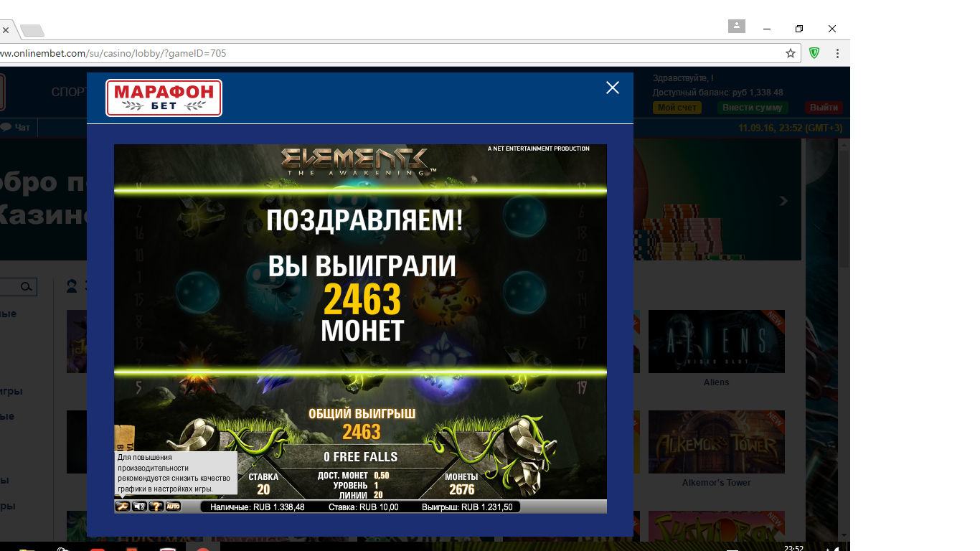The height and width of the screenshot is (551, 980).
Task: Bookmark the page with the star icon
Action: click(790, 52)
